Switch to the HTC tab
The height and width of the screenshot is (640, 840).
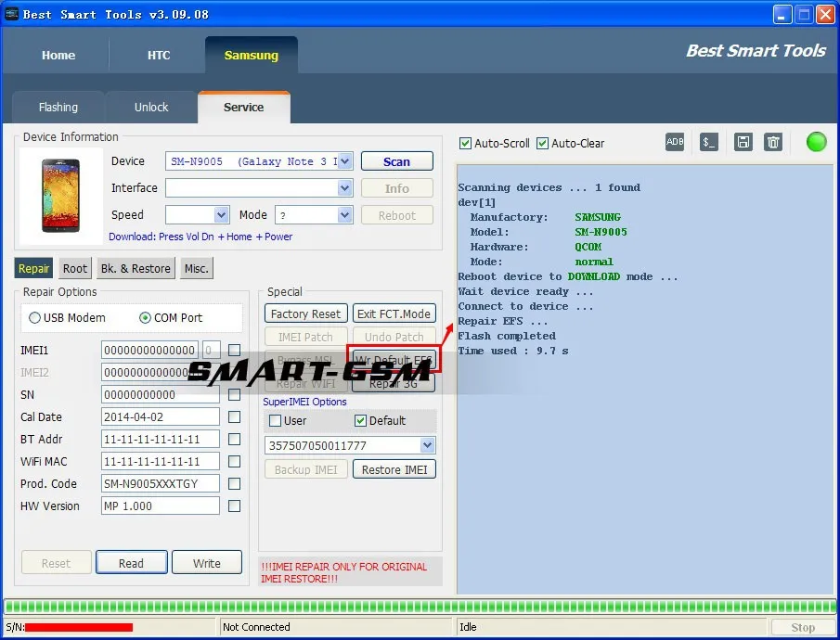coord(159,55)
